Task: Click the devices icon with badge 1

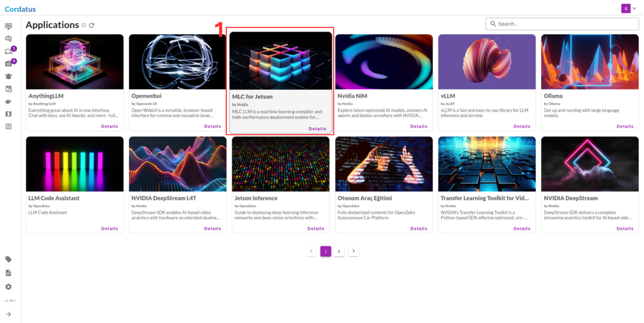Action: [x=9, y=52]
